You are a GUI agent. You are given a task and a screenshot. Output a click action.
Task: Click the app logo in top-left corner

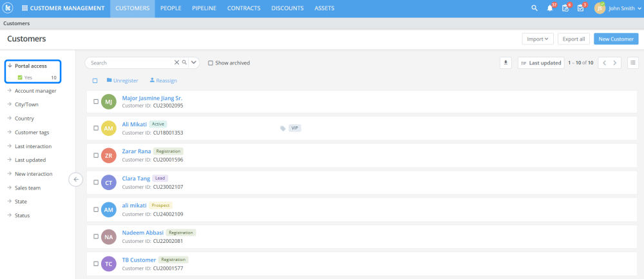click(8, 8)
